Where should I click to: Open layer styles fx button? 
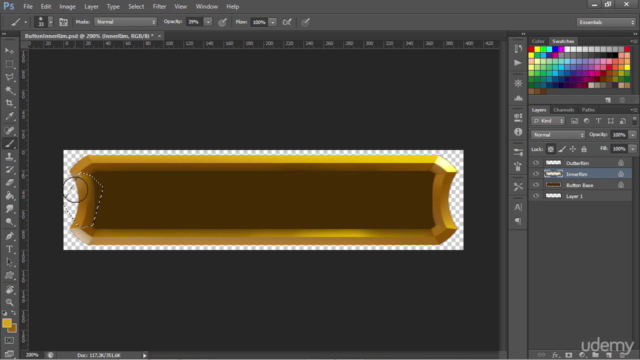555,355
